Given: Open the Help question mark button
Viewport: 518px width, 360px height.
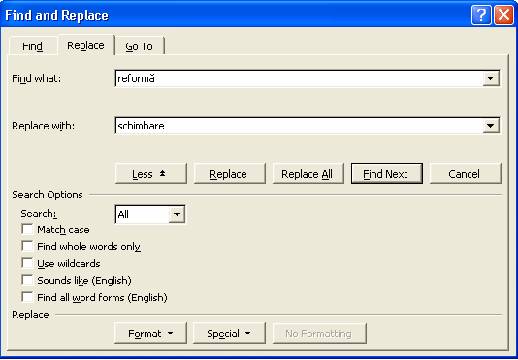Looking at the screenshot, I should pyautogui.click(x=481, y=15).
